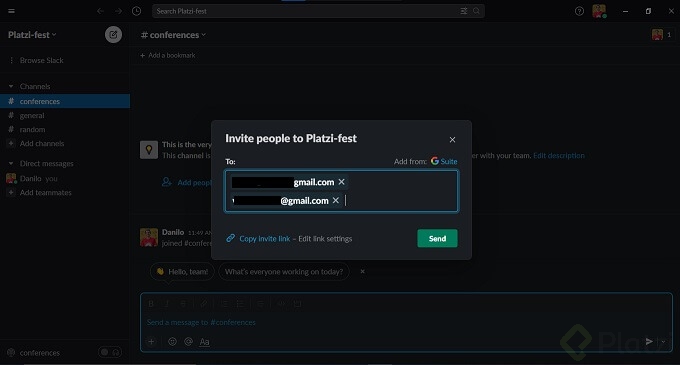
Task: Toggle the huddle headphones switch
Action: click(x=110, y=352)
